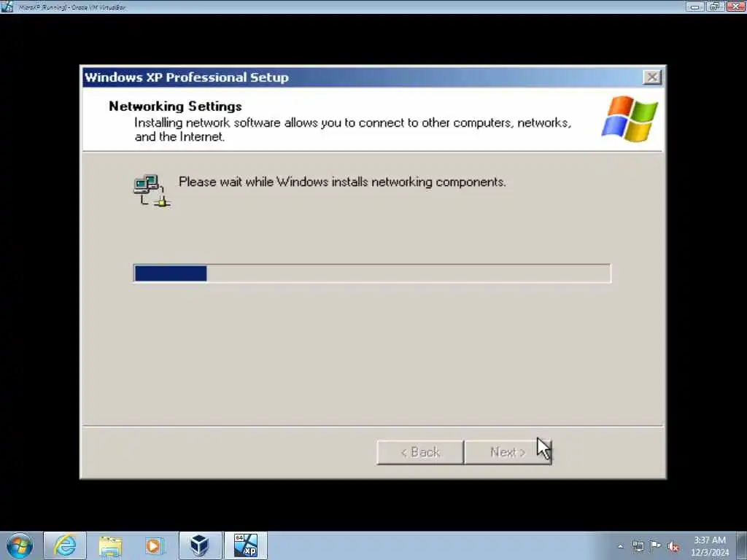
Task: Click the Networking Settings heading
Action: [175, 106]
